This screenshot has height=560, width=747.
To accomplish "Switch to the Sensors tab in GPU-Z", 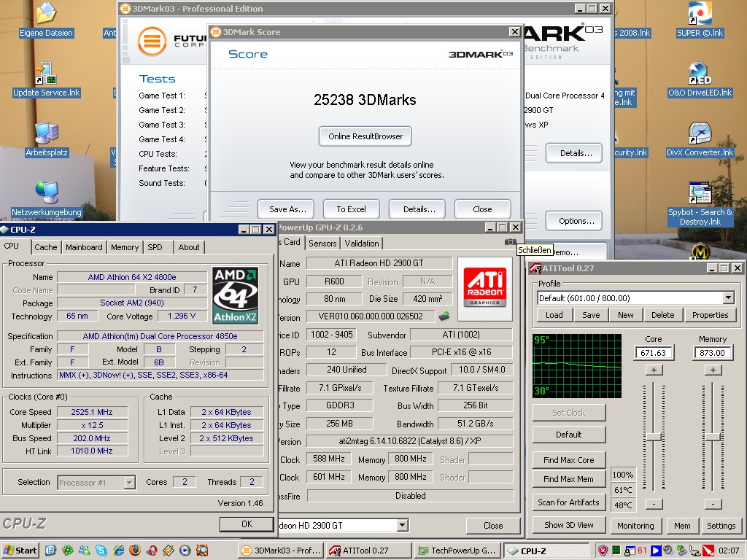I will (322, 244).
